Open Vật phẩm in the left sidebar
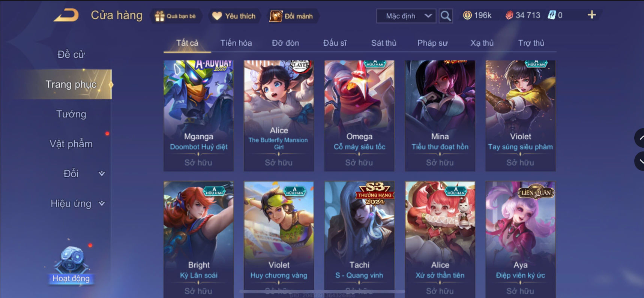Image resolution: width=644 pixels, height=298 pixels. pos(71,144)
